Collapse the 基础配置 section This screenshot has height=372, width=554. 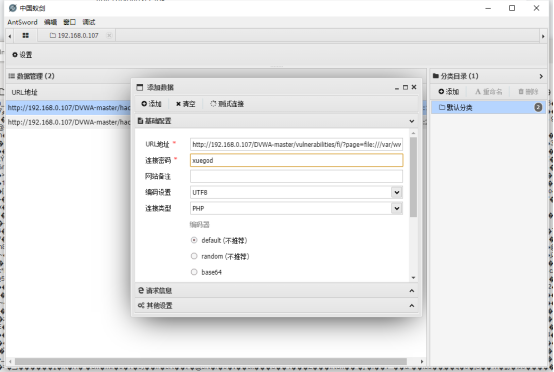point(412,121)
